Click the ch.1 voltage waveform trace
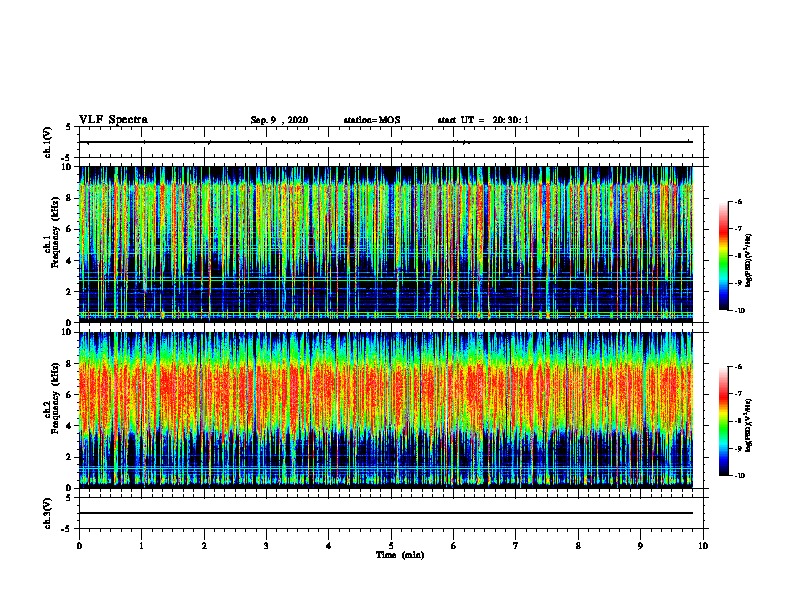792x612 pixels. tap(386, 142)
